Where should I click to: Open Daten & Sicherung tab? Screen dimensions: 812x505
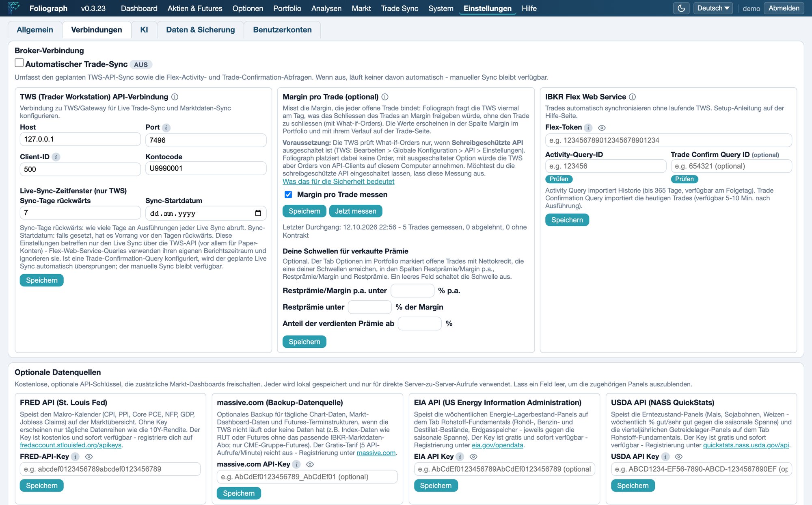(201, 30)
